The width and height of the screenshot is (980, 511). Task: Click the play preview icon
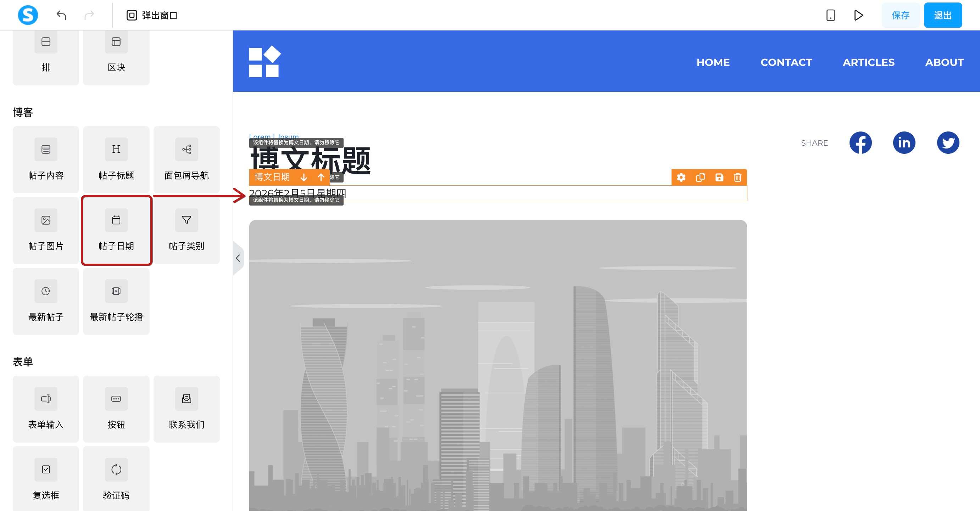[x=858, y=15]
